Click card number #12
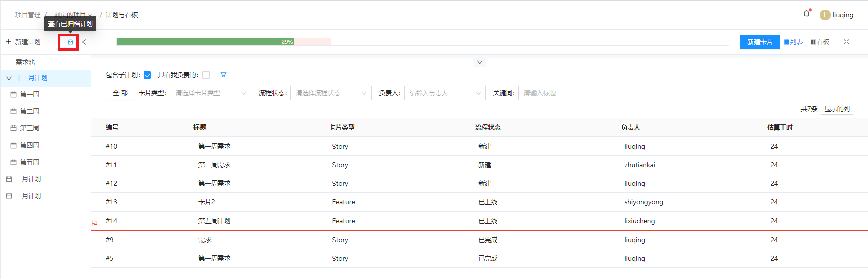This screenshot has width=868, height=279. (x=111, y=183)
